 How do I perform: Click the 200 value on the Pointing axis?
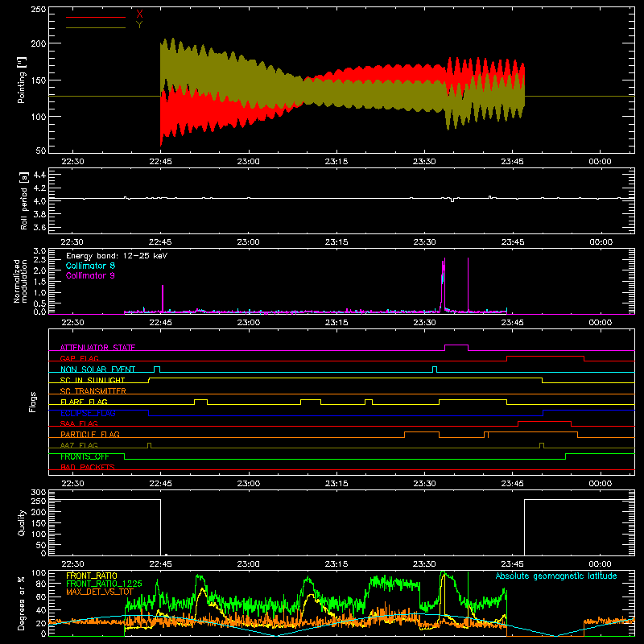[38, 43]
